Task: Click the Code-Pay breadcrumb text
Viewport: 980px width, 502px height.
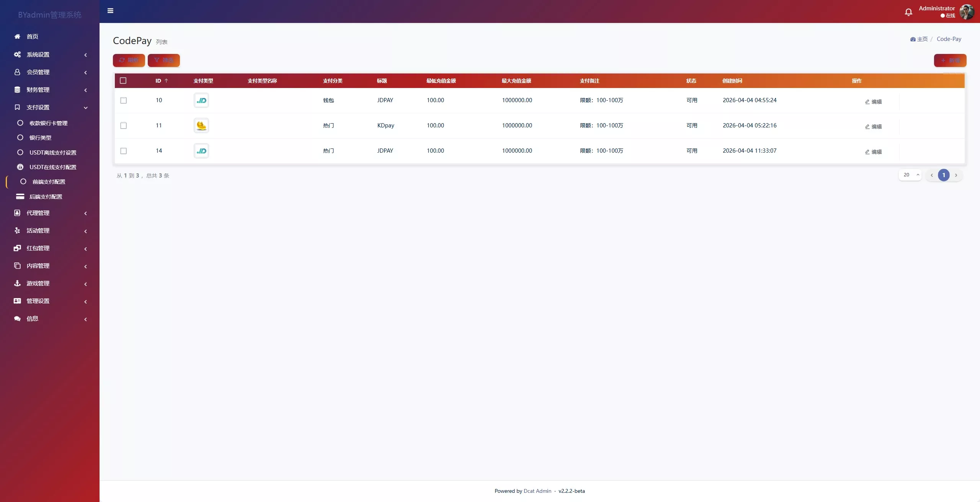Action: coord(949,39)
